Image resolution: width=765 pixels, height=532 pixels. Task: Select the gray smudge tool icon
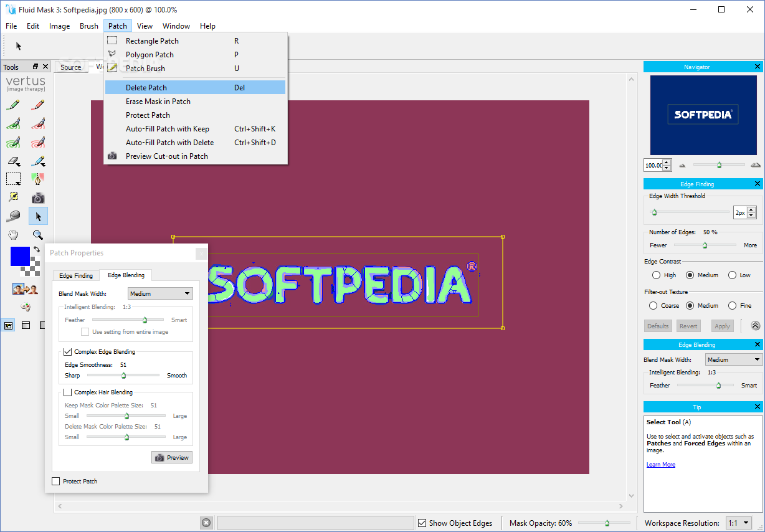click(x=13, y=216)
